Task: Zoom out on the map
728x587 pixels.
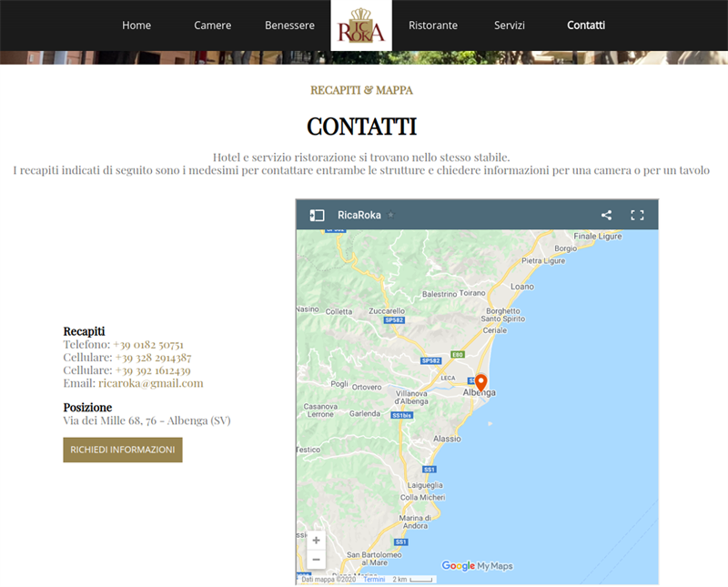Action: [316, 560]
